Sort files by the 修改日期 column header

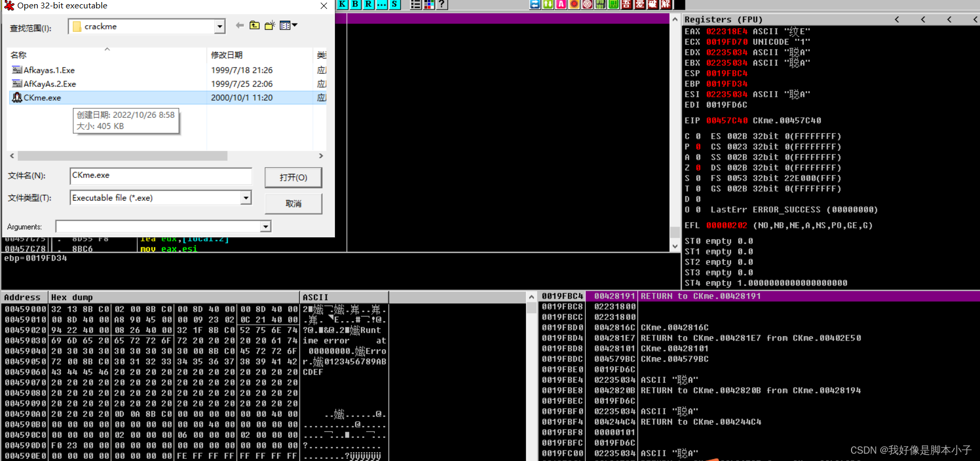tap(259, 54)
